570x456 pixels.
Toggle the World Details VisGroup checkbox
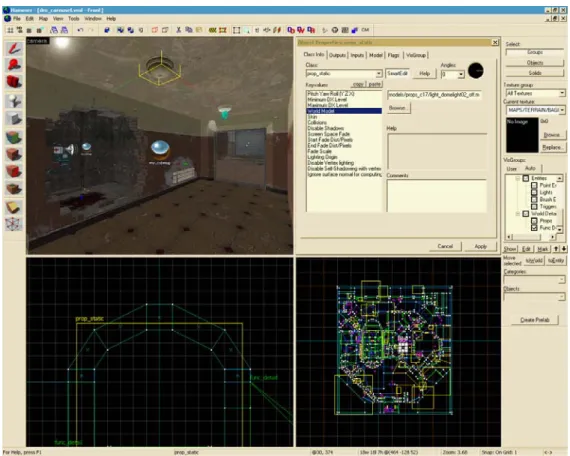tap(526, 214)
